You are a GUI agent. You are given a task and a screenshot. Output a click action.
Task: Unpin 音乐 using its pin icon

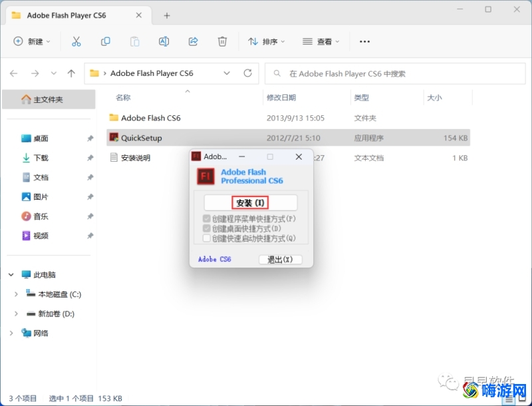pyautogui.click(x=90, y=216)
